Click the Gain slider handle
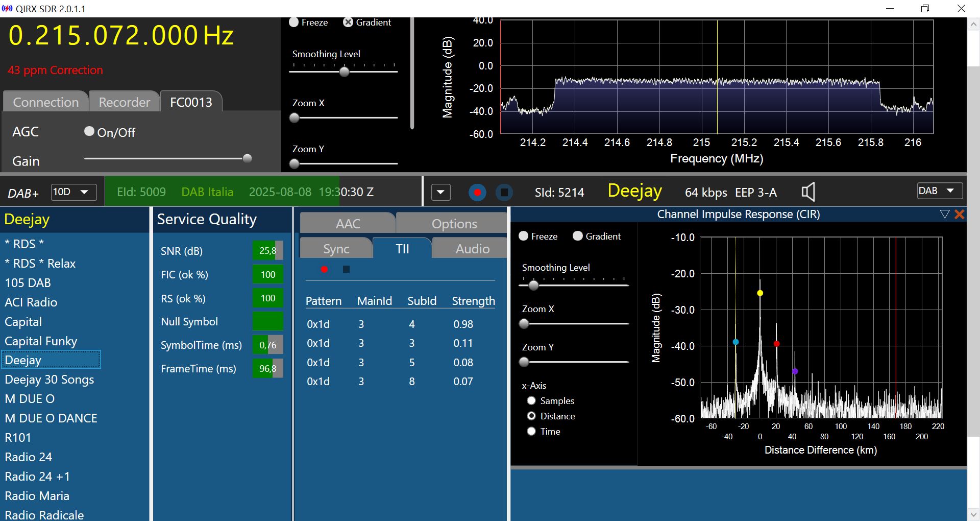The width and height of the screenshot is (980, 521). 247,158
